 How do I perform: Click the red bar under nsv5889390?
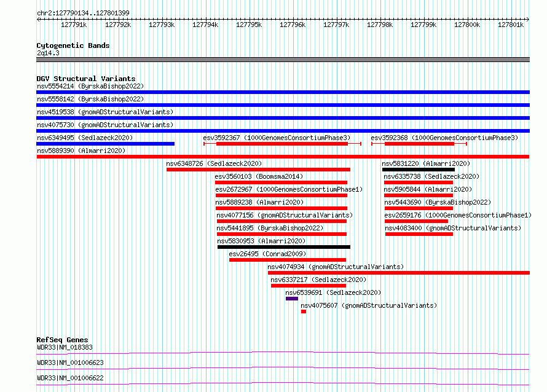tap(283, 157)
